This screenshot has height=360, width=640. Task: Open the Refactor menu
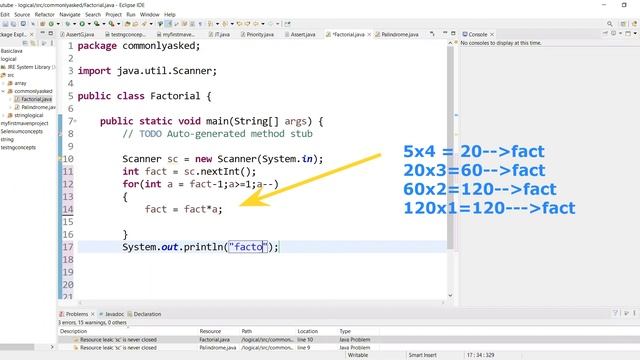(44, 15)
